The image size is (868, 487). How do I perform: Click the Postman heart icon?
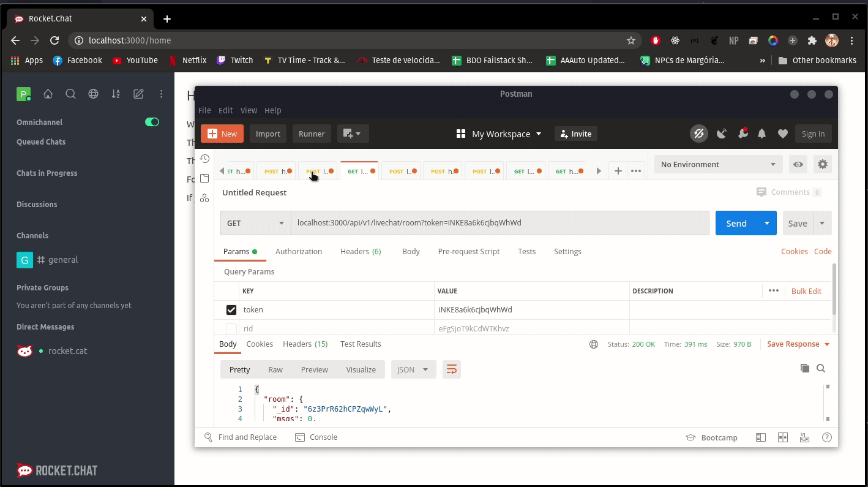tap(782, 134)
